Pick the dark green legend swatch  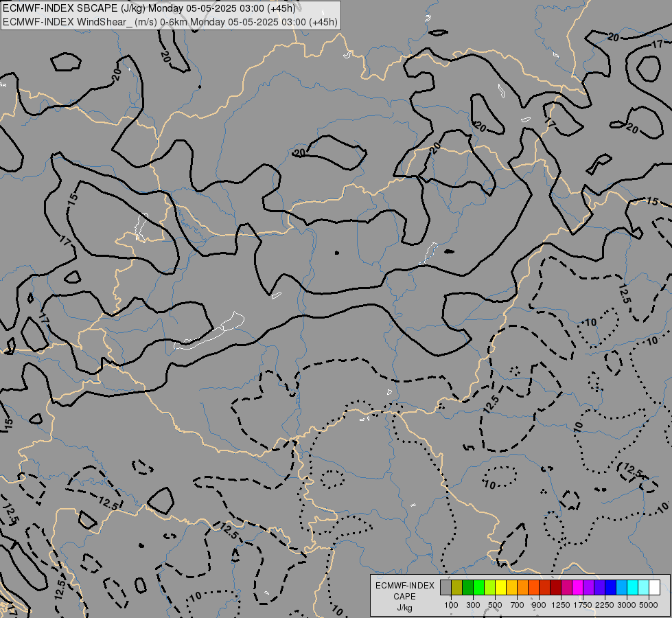(x=467, y=587)
